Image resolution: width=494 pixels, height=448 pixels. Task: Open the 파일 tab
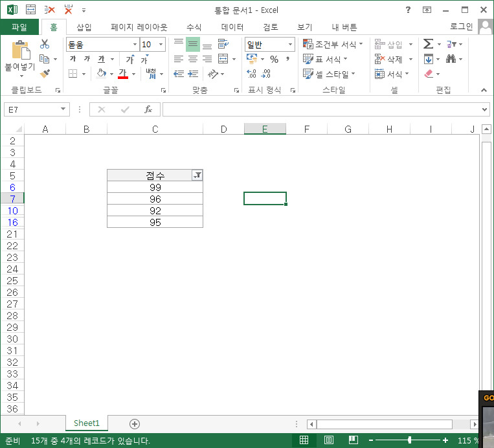point(19,27)
